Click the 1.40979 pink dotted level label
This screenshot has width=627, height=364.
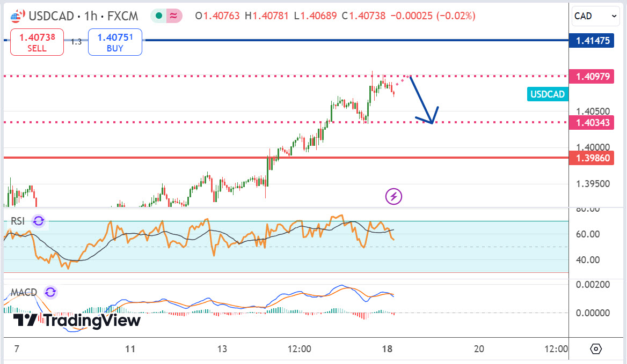[x=593, y=77]
